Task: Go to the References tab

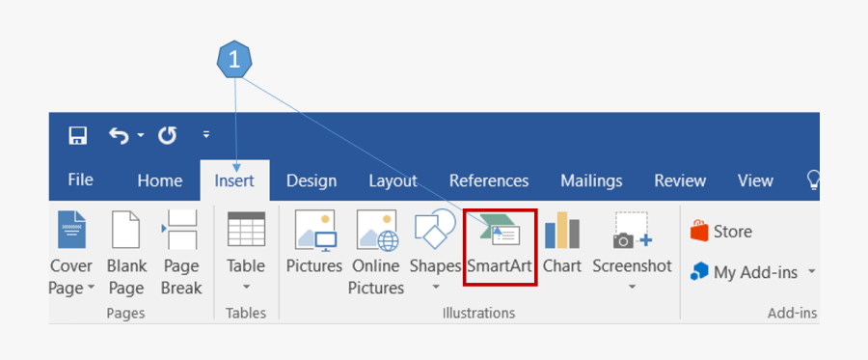Action: 489,180
